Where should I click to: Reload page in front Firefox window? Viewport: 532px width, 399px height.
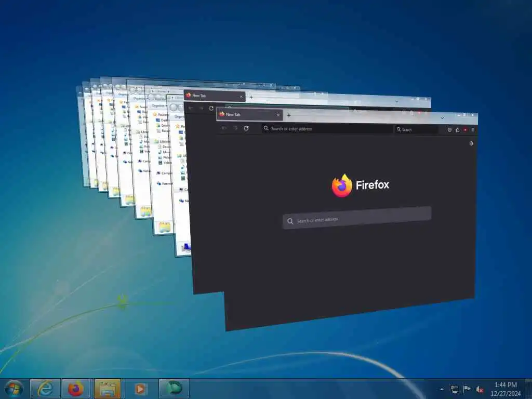[x=246, y=128]
